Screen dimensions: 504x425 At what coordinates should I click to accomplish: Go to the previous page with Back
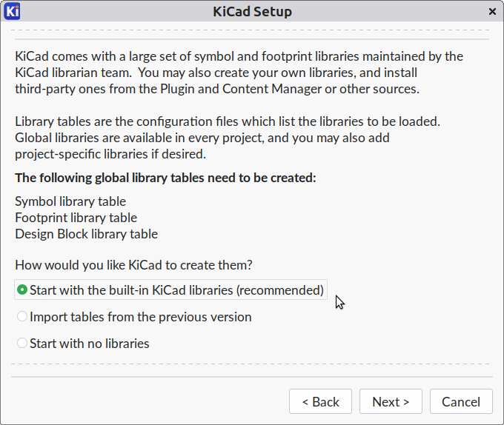click(x=320, y=401)
